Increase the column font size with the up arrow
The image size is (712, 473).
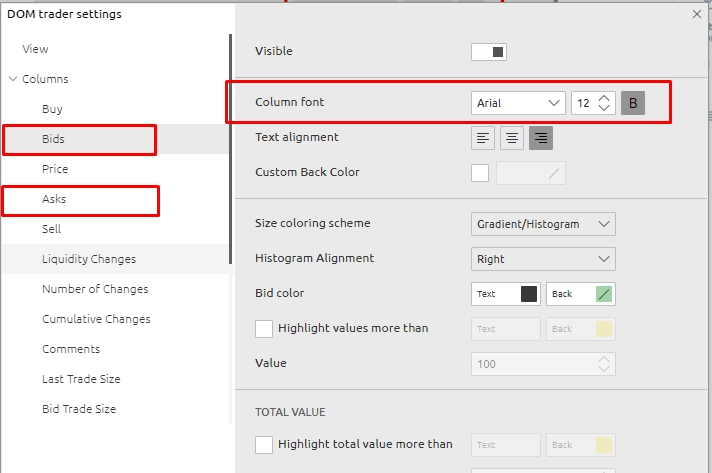coord(604,98)
